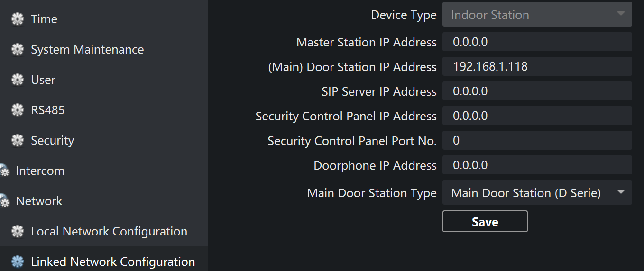Screen dimensions: 644x271
Task: Focus the SIP Server IP Address field
Action: [537, 91]
